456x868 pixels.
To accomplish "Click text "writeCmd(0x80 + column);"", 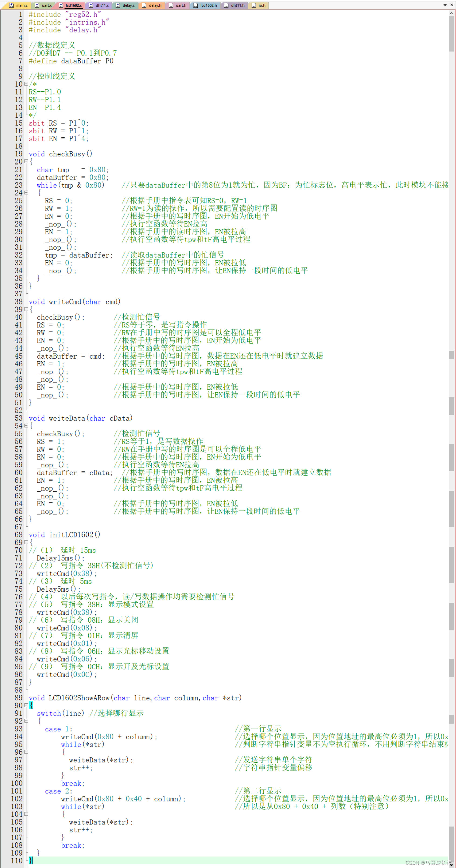I will click(109, 737).
